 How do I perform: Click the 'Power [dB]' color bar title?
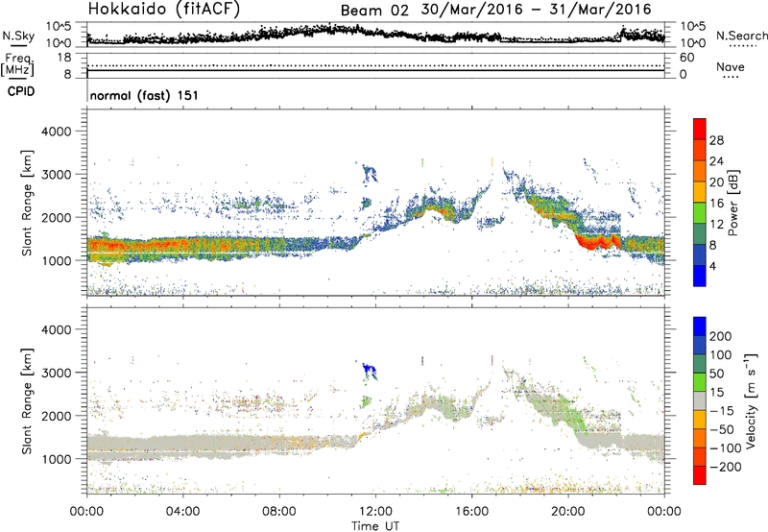(x=732, y=203)
